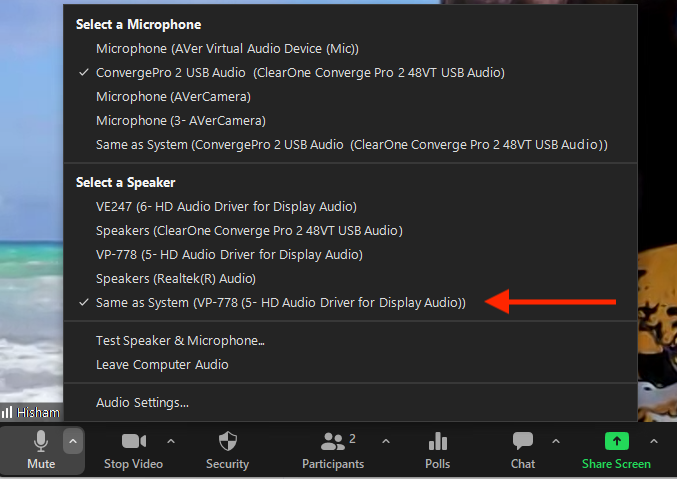
Task: Mute the microphone in Zoom toolbar
Action: pyautogui.click(x=41, y=450)
